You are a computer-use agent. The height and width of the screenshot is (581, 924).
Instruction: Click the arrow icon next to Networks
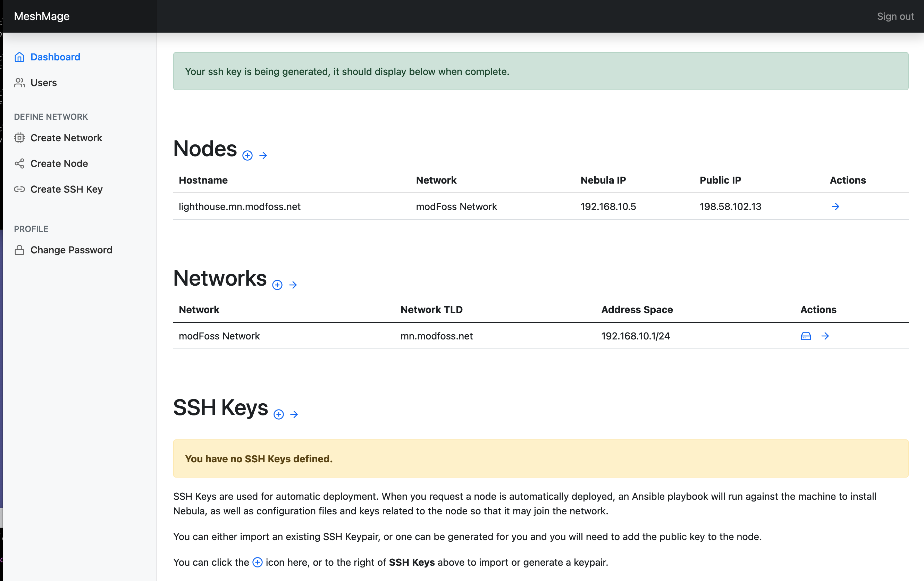(x=293, y=284)
